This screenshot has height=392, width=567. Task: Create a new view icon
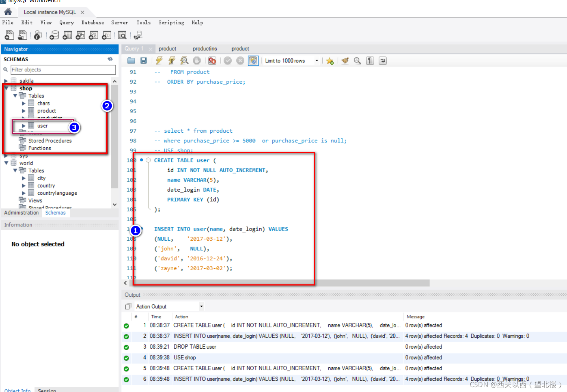point(80,35)
